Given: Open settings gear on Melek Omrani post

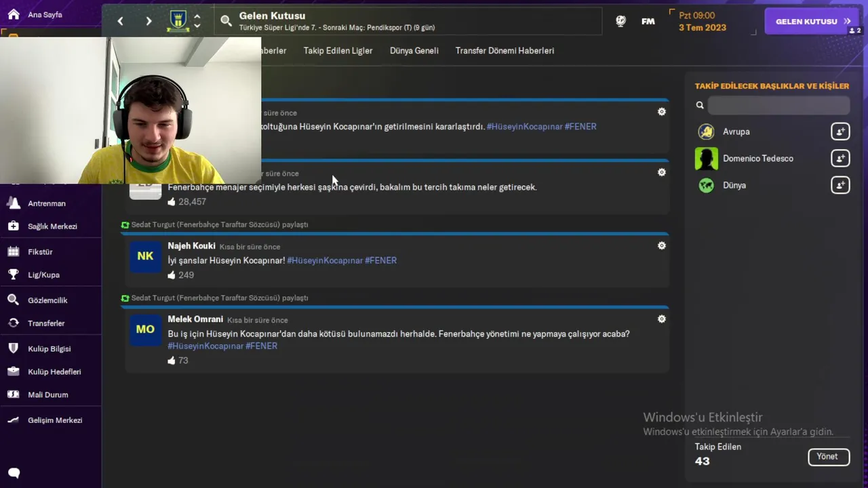Looking at the screenshot, I should point(662,319).
